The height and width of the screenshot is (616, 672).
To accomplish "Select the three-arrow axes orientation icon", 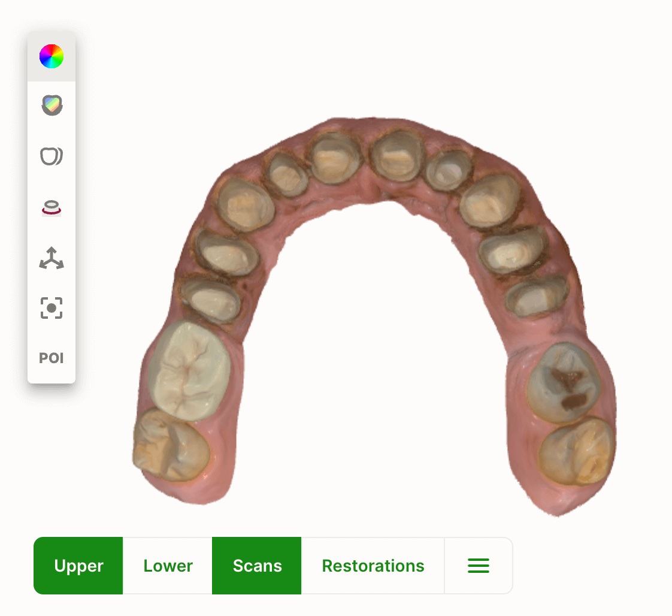I will (x=52, y=258).
